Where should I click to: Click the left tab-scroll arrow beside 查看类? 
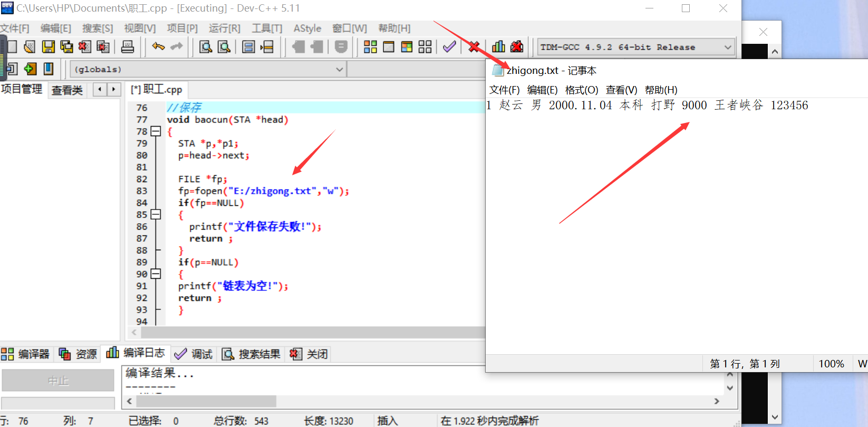click(x=100, y=89)
